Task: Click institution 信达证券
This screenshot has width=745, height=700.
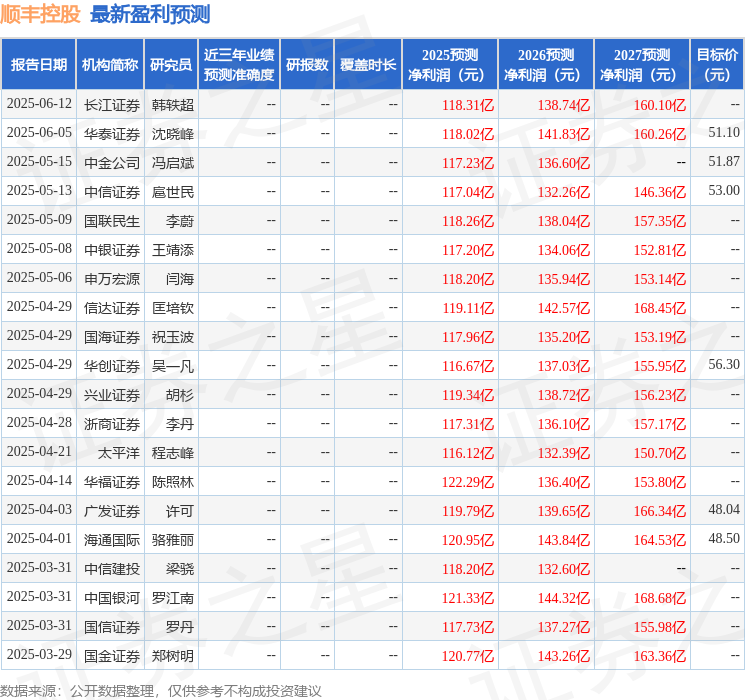Action: tap(112, 308)
